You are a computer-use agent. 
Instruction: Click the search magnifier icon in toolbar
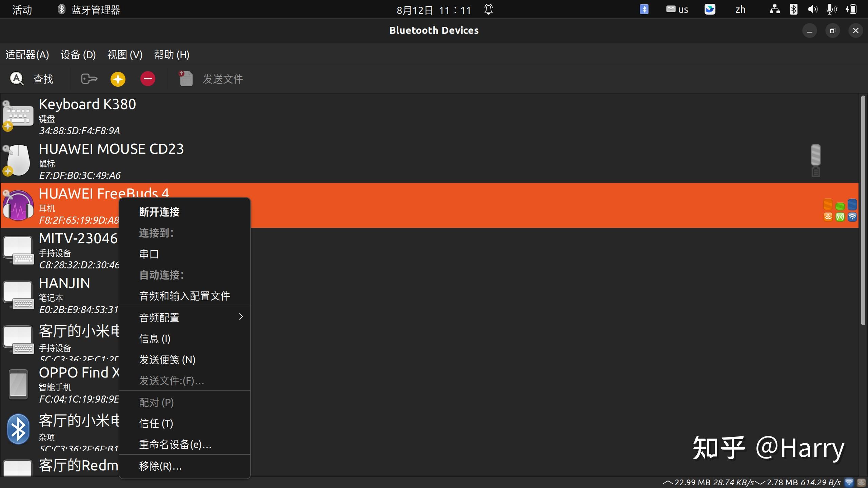click(17, 79)
